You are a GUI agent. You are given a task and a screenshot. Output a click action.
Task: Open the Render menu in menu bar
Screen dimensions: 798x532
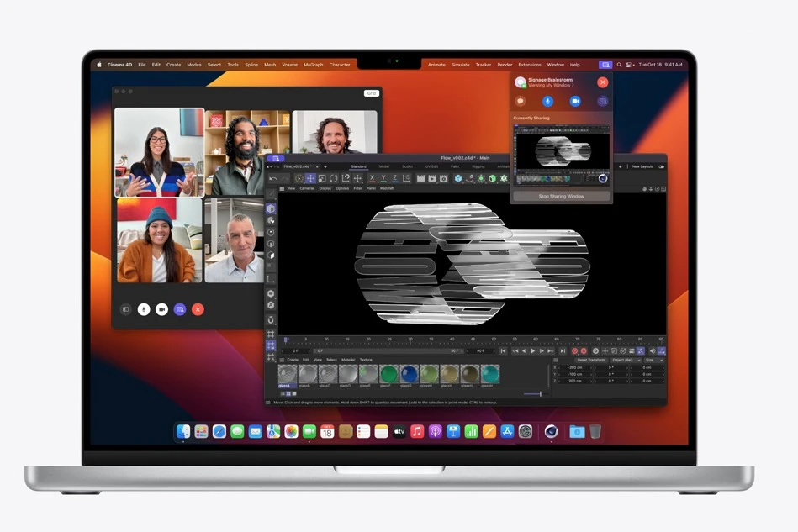tap(505, 65)
